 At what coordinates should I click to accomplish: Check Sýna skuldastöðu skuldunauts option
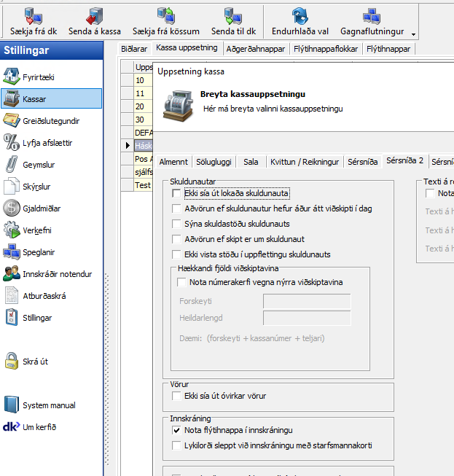(176, 224)
